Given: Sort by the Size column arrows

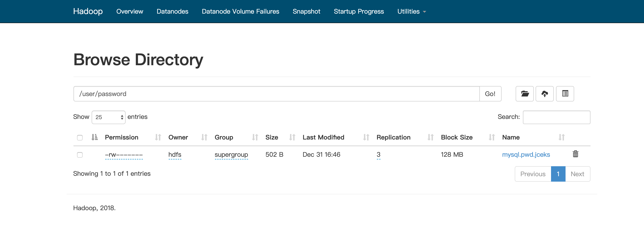Looking at the screenshot, I should [x=292, y=137].
